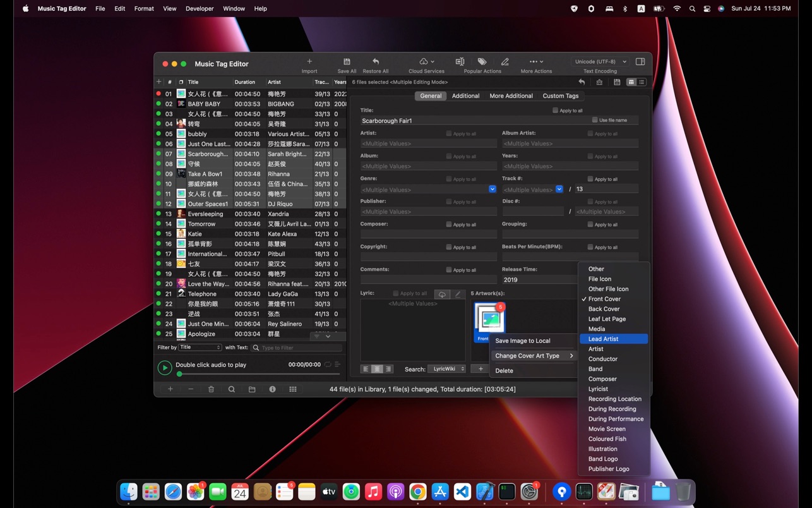Choose Save Image to Local
This screenshot has width=812, height=508.
(x=522, y=341)
